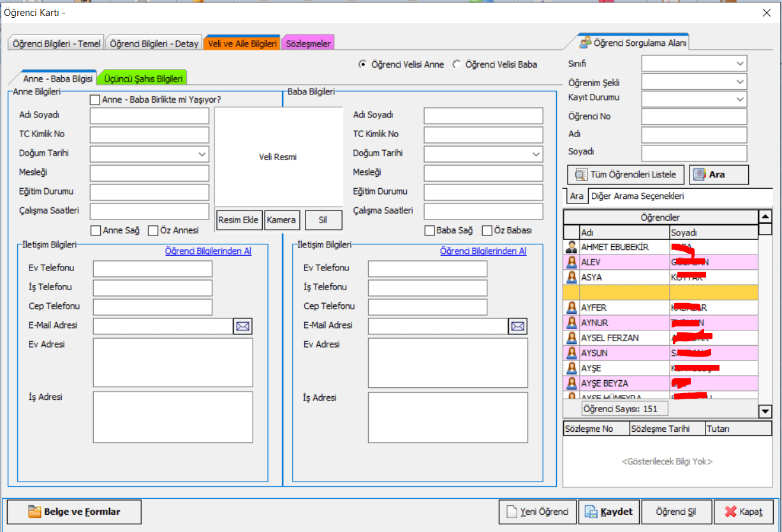
Task: Open the mother's Doğum Tarihi date dropdown
Action: pos(202,154)
